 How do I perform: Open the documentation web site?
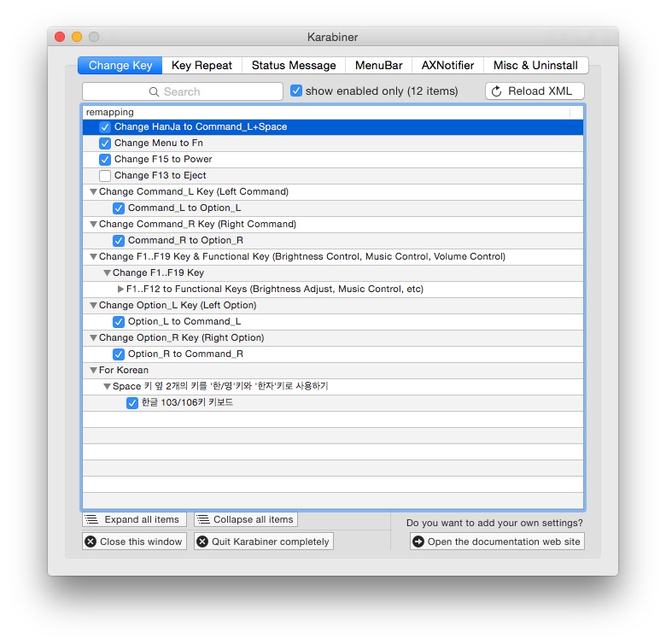497,542
